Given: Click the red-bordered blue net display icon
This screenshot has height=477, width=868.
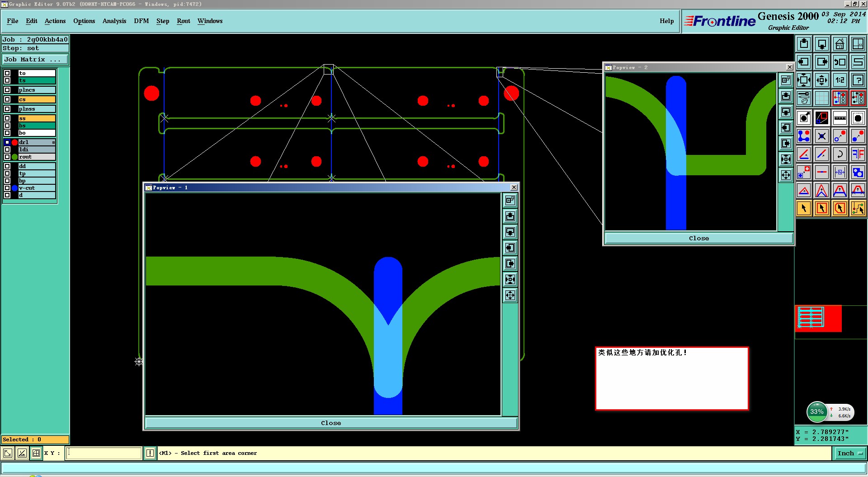Looking at the screenshot, I should [840, 98].
